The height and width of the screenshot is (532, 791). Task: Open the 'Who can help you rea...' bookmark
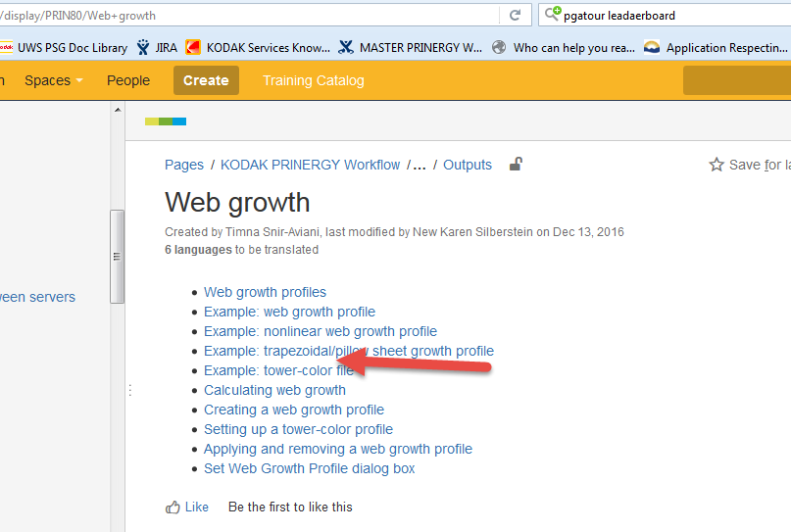pyautogui.click(x=564, y=48)
